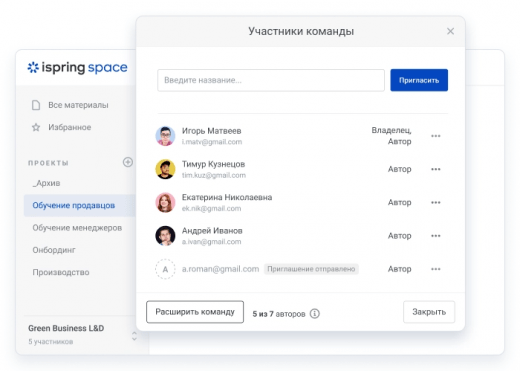Click Автор role of Андрей Иванов

click(x=400, y=236)
